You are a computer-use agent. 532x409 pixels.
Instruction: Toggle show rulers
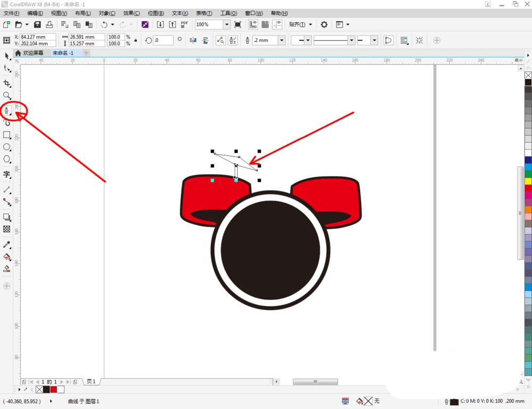point(253,24)
